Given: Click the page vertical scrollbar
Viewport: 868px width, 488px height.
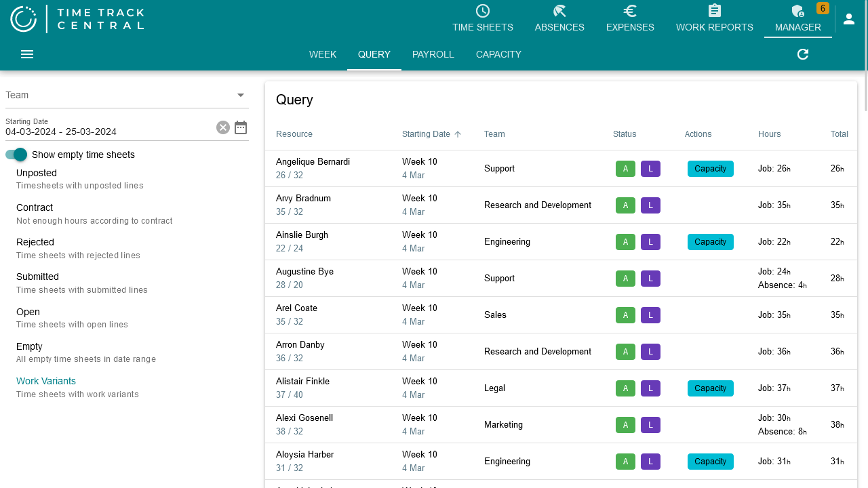Looking at the screenshot, I should tap(866, 56).
